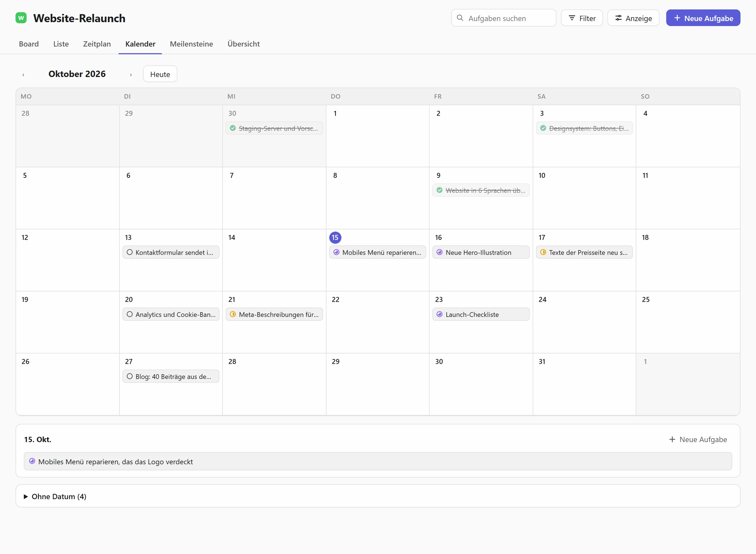Open the Neue Hero-Illustration task
Image resolution: width=756 pixels, height=554 pixels.
pyautogui.click(x=481, y=252)
